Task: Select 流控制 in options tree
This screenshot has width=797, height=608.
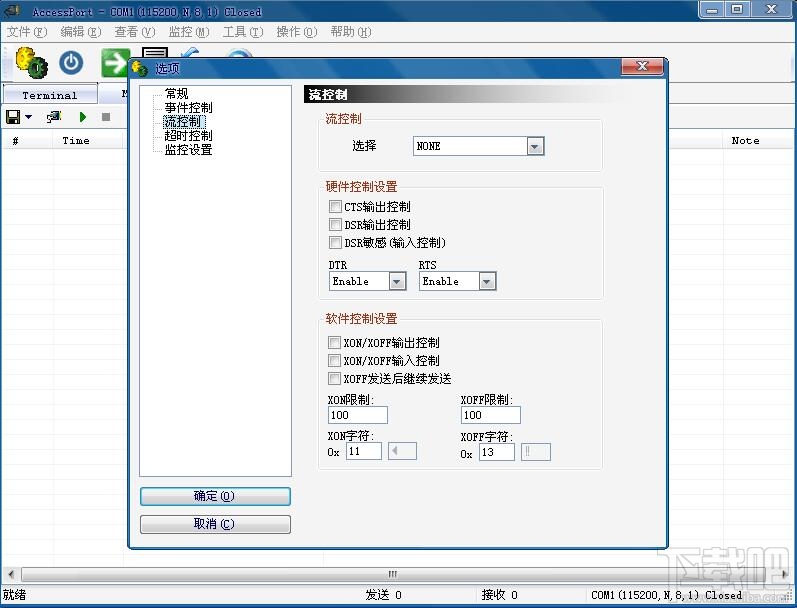Action: tap(184, 121)
